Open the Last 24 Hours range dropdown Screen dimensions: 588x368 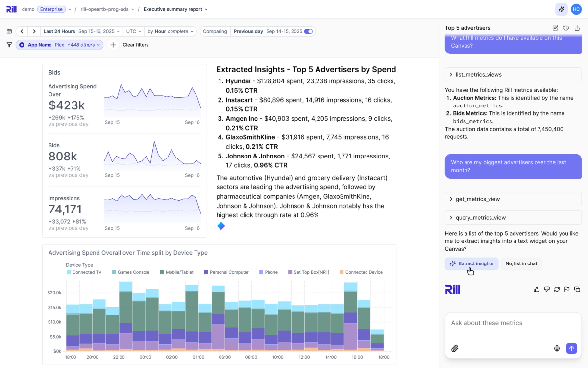(81, 31)
